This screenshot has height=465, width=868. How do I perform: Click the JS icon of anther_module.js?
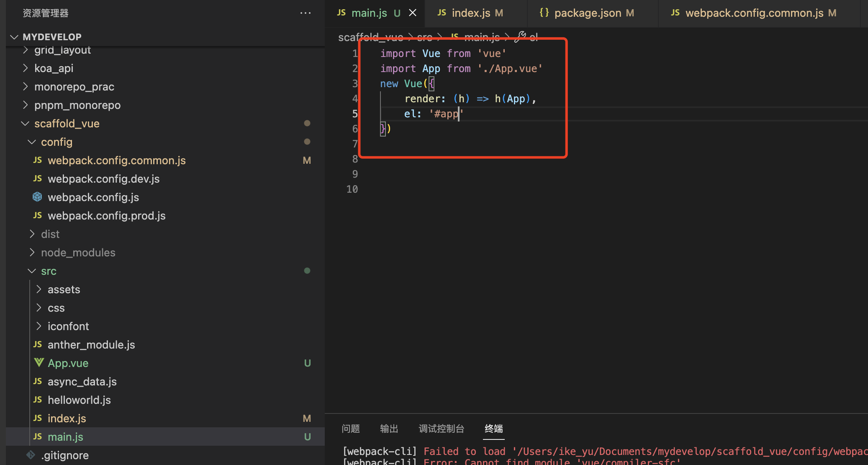38,344
